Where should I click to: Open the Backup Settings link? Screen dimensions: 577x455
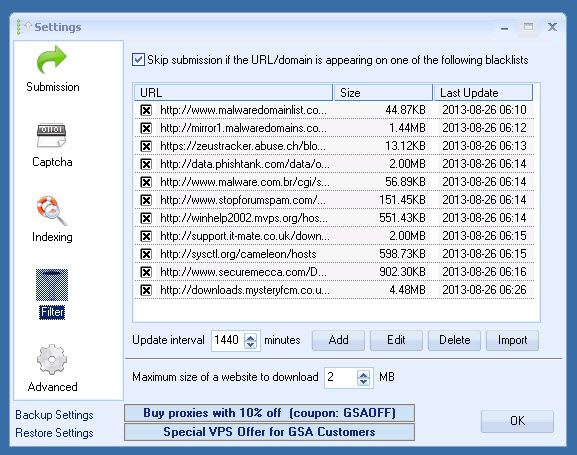point(54,415)
